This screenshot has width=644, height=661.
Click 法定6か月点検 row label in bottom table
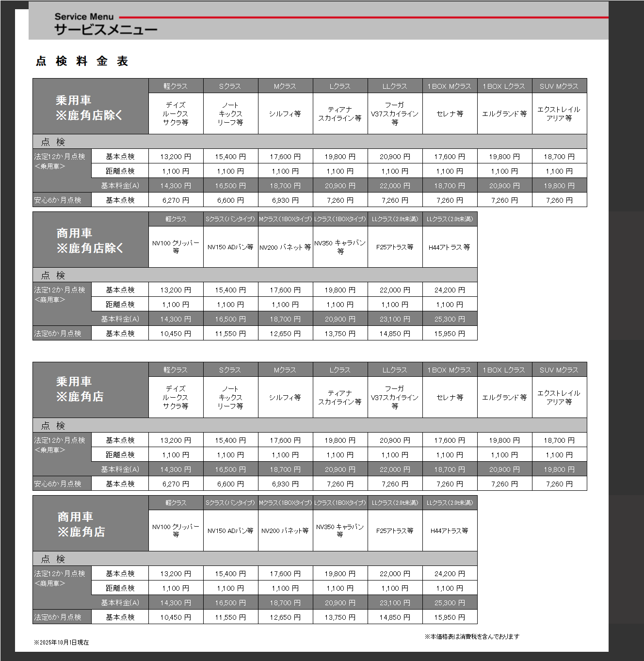pos(58,617)
